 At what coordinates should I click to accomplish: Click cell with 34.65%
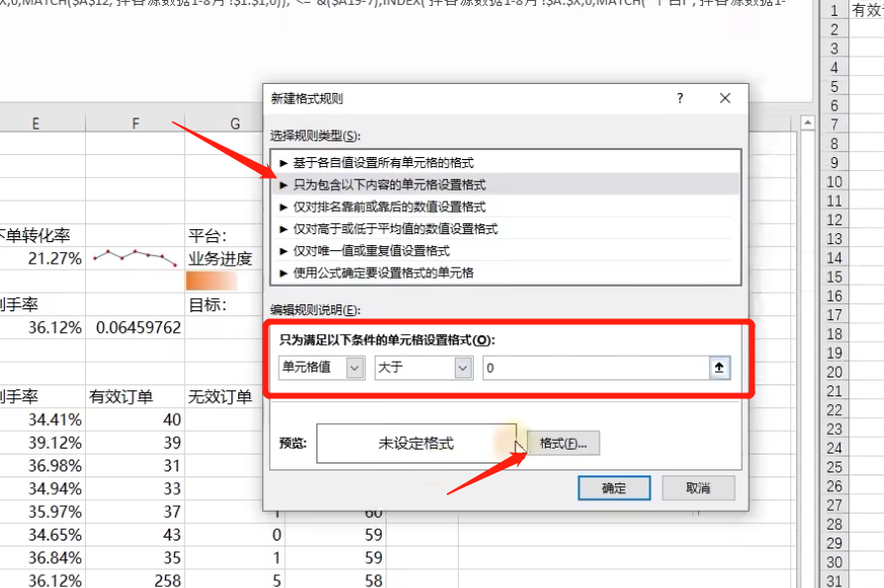click(43, 535)
